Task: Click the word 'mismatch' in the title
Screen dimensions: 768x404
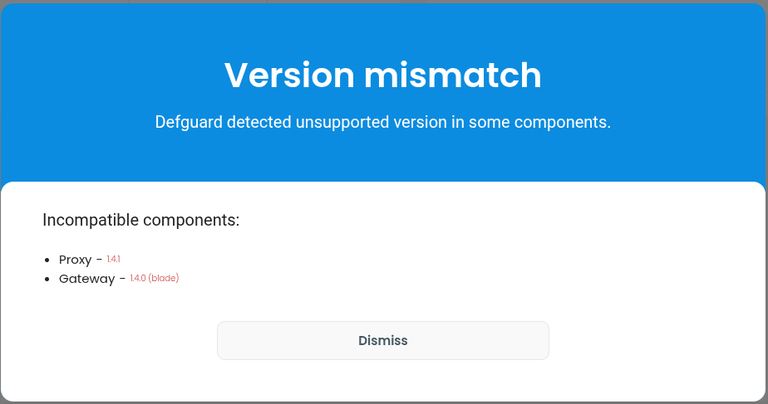Action: (x=455, y=75)
